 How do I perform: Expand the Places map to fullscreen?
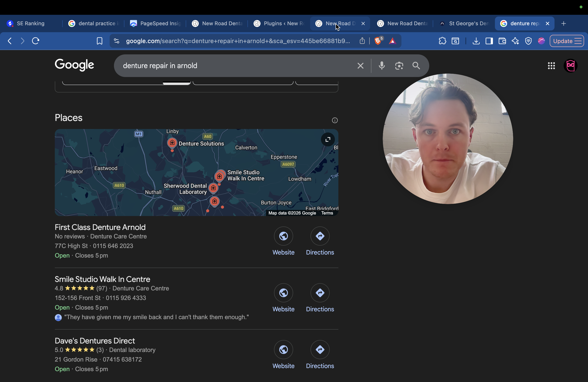pyautogui.click(x=328, y=139)
